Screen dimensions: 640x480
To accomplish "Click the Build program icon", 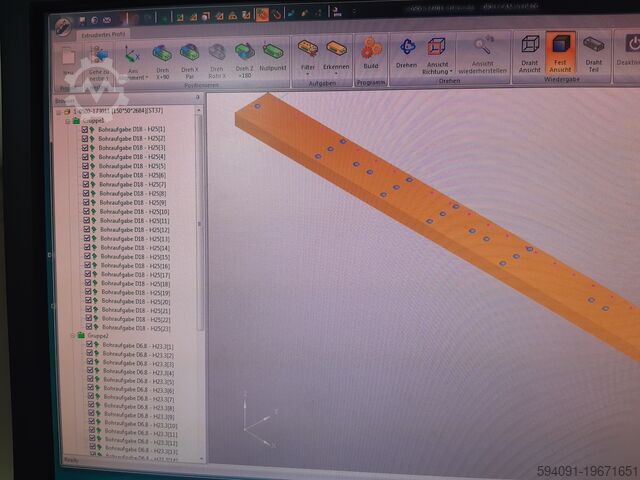I will pyautogui.click(x=371, y=50).
